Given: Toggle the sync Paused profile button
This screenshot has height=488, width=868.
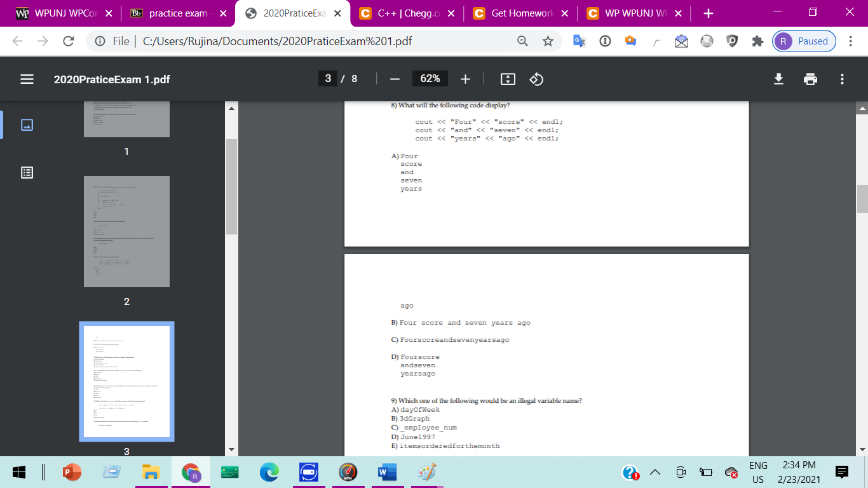Looking at the screenshot, I should (804, 41).
